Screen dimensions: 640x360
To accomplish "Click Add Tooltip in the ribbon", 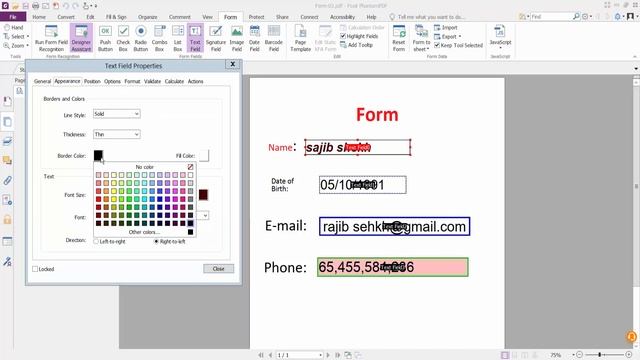I will (356, 45).
